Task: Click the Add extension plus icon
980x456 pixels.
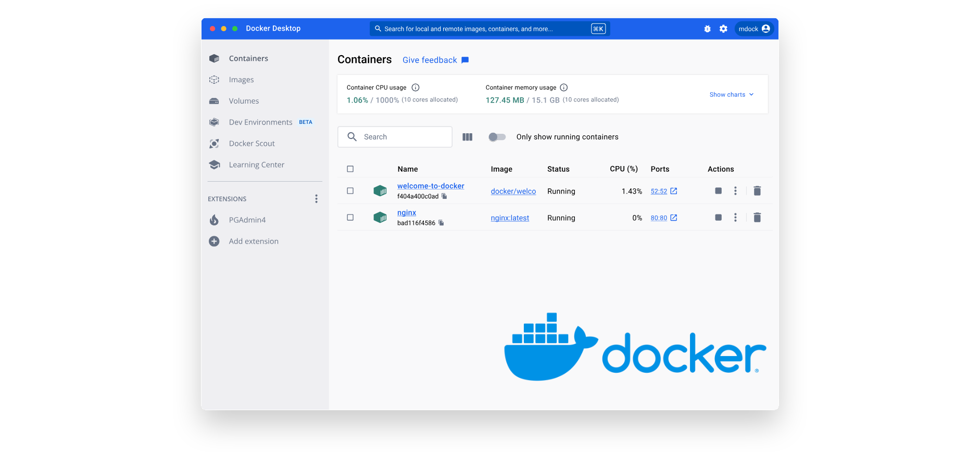Action: 214,242
